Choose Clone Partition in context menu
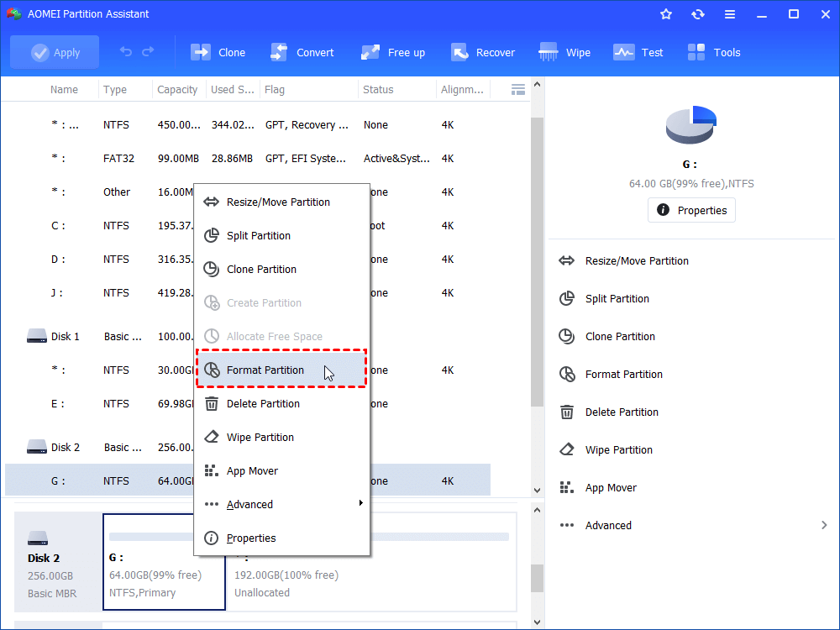The height and width of the screenshot is (630, 840). click(x=281, y=269)
